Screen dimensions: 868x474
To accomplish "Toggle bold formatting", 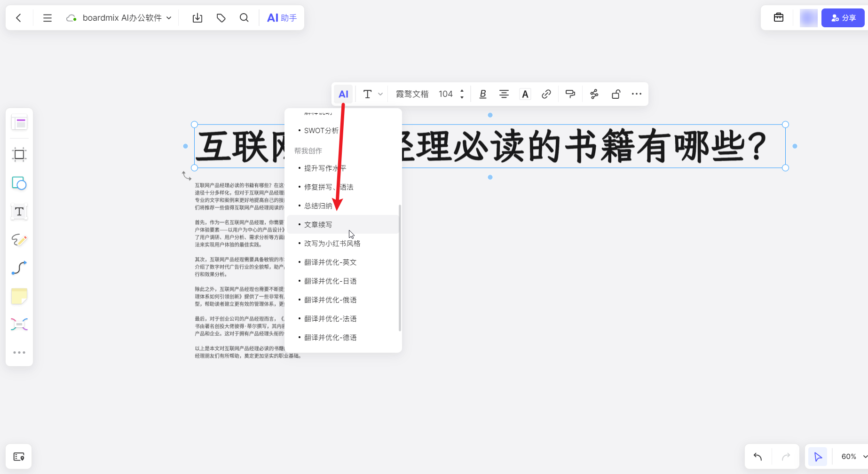I will [482, 94].
